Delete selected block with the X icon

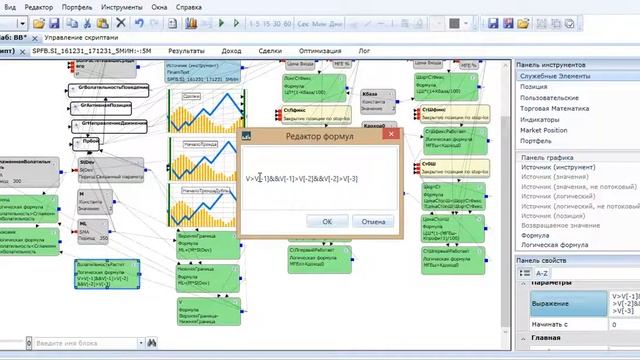[121, 23]
